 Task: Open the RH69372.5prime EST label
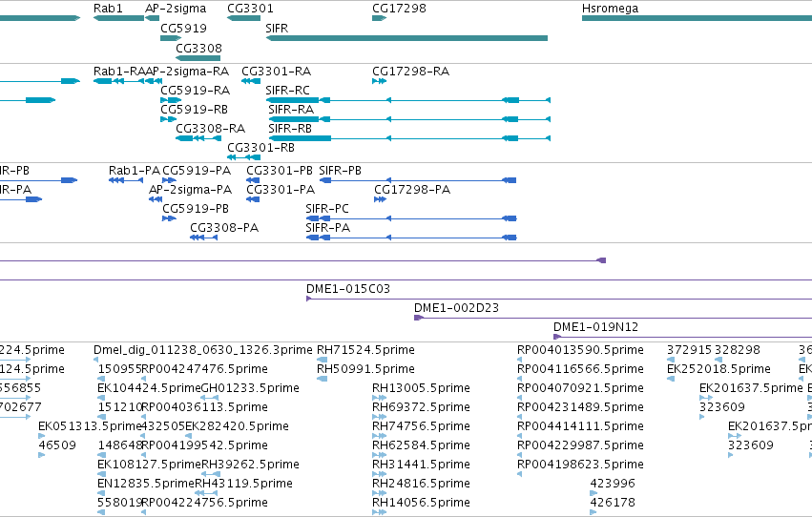click(421, 408)
